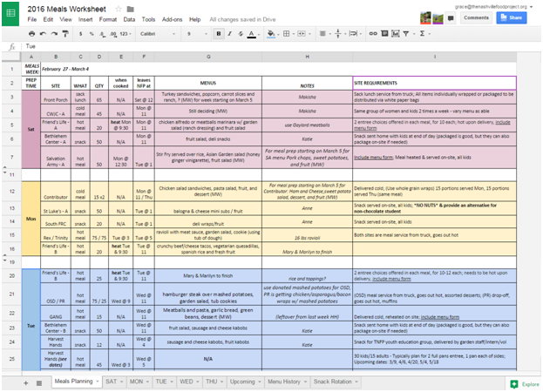The width and height of the screenshot is (543, 392).
Task: Click the Undo arrow
Action: click(x=43, y=34)
